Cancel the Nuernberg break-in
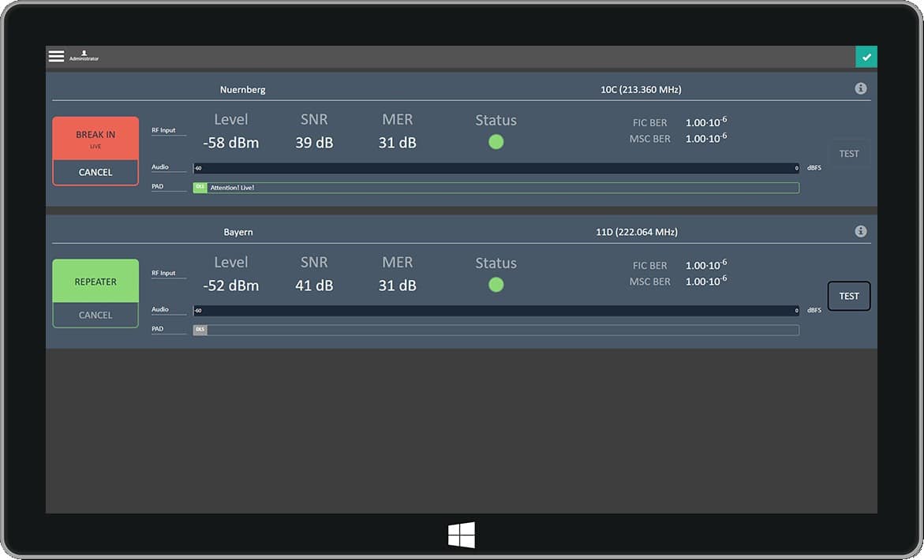This screenshot has height=560, width=924. [x=95, y=173]
